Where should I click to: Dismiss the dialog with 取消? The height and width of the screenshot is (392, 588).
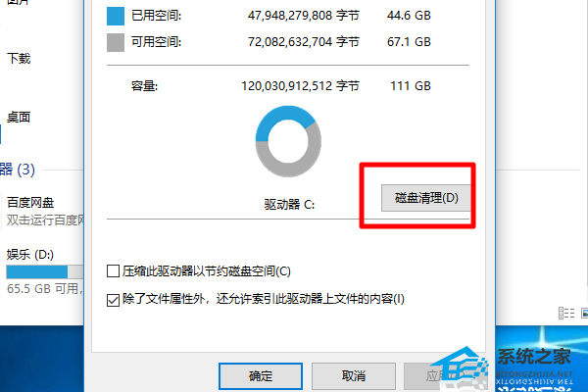pos(354,376)
